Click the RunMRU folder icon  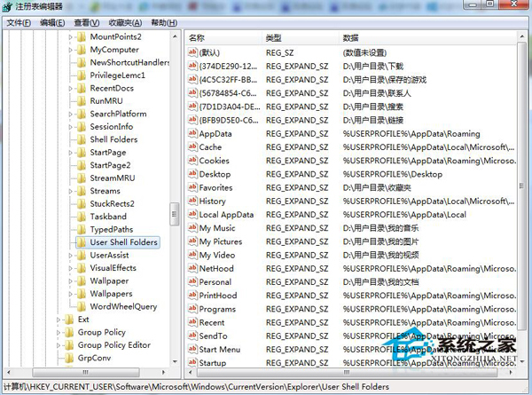click(x=82, y=101)
